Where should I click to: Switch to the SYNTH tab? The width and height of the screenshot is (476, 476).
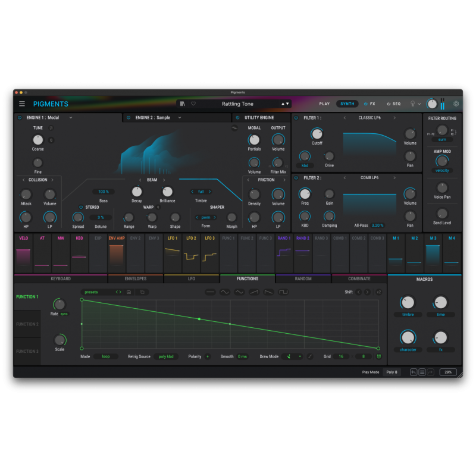347,103
